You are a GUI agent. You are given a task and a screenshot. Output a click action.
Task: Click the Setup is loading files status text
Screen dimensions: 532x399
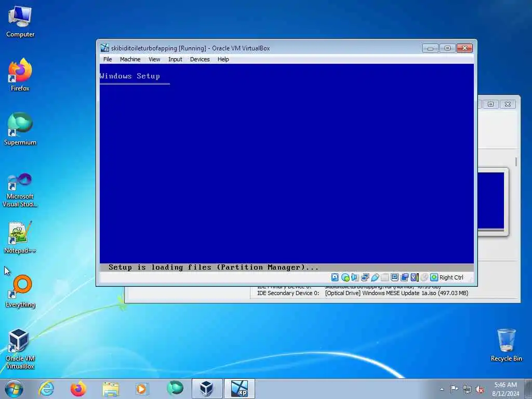pos(214,268)
